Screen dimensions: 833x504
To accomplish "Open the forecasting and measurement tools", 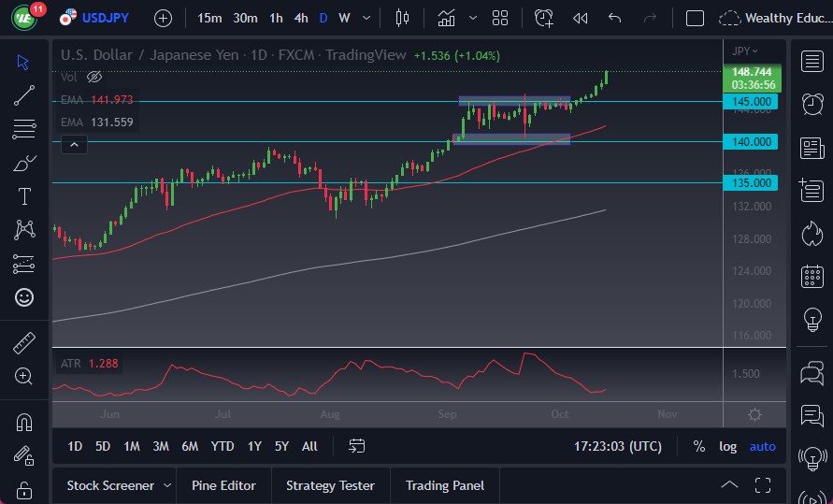I will pos(24,264).
